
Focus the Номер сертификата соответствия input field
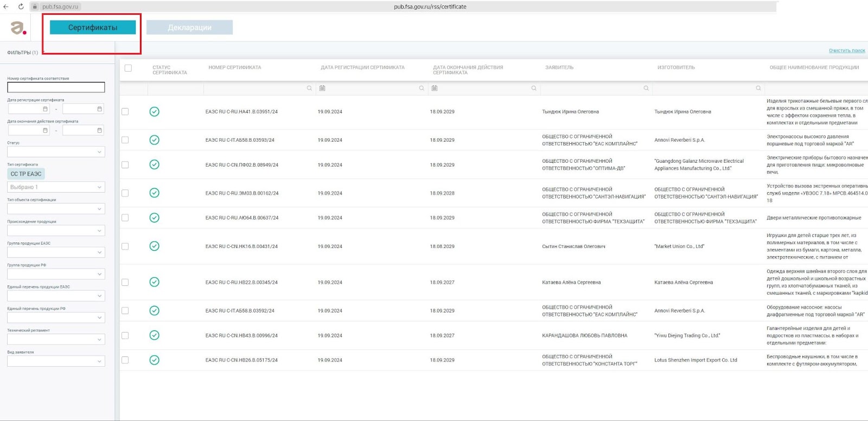point(56,87)
